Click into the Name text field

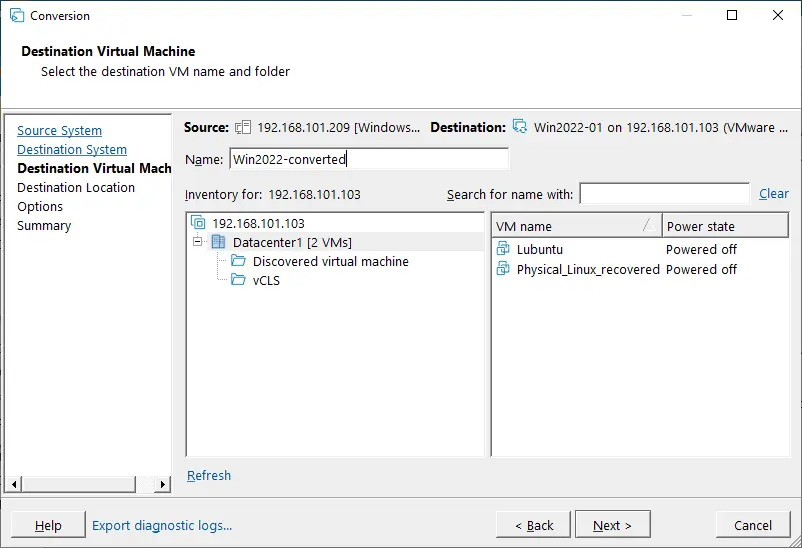(x=369, y=159)
